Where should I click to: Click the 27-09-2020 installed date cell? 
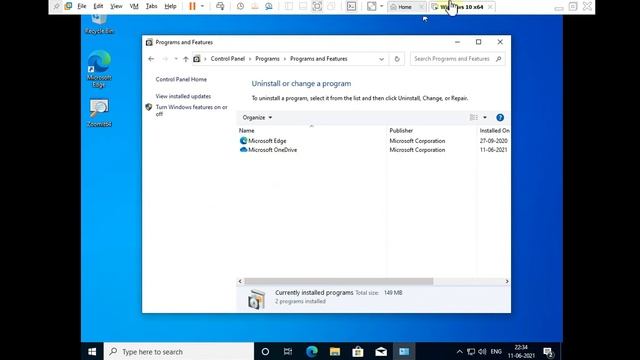(493, 141)
